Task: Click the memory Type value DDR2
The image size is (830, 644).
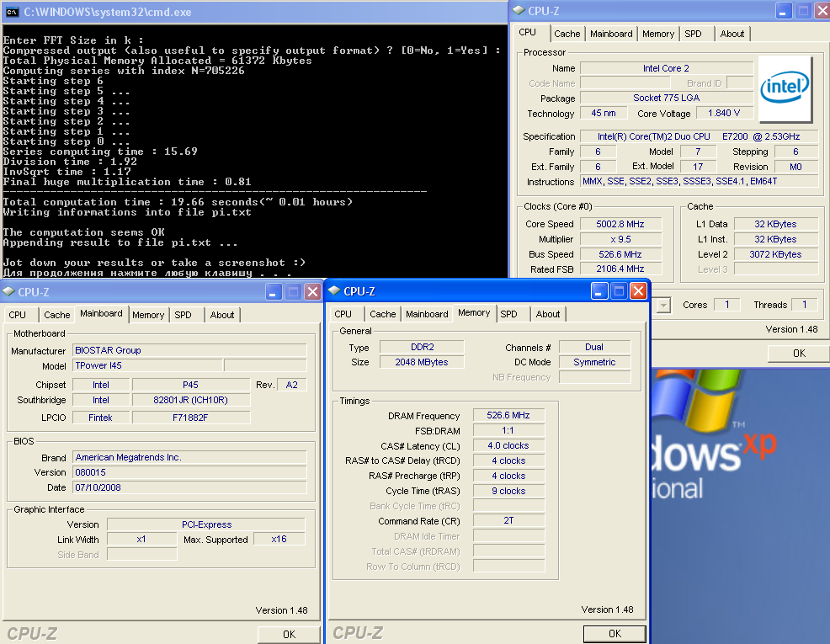Action: [422, 347]
